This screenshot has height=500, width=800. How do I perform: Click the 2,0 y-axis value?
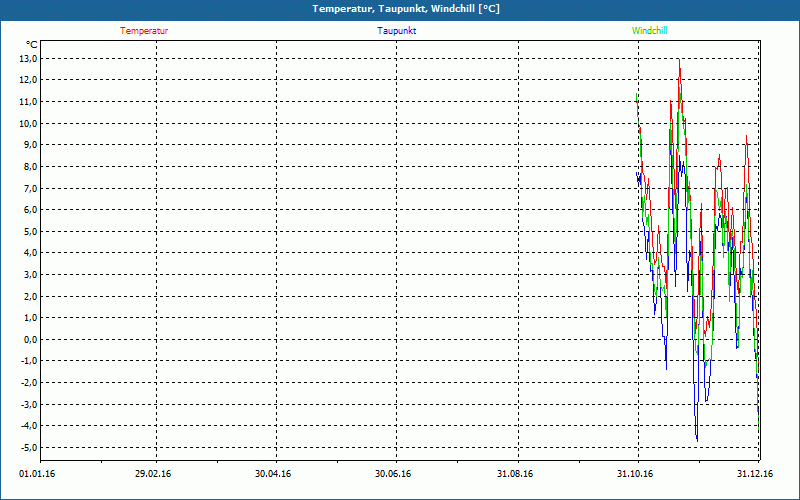pyautogui.click(x=31, y=296)
